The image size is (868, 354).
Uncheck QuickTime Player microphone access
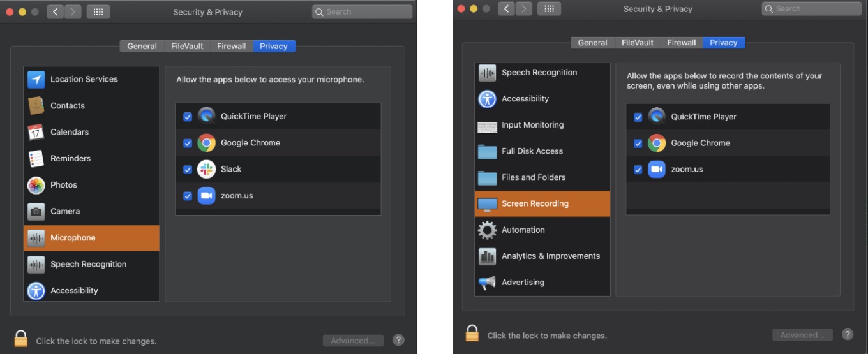[x=188, y=117]
